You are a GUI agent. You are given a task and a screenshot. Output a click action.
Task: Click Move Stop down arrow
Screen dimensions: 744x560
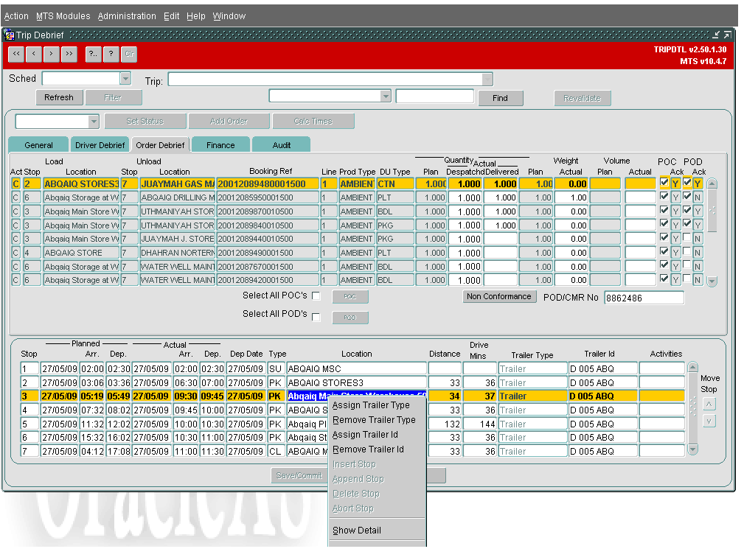[x=709, y=421]
